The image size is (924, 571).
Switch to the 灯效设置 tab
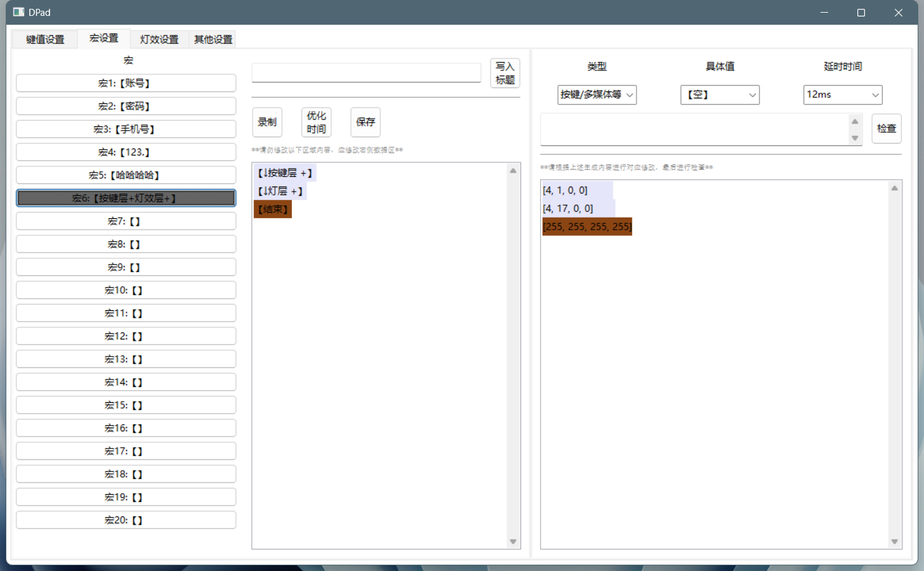(159, 39)
